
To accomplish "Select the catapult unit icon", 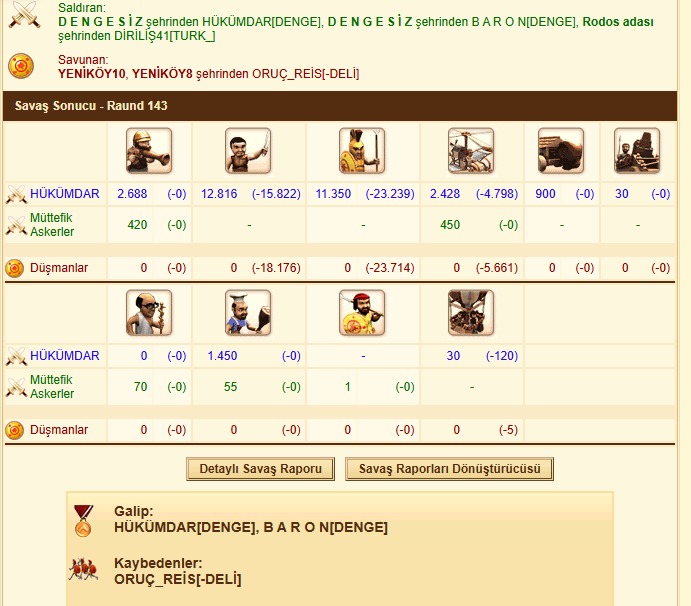I will [637, 151].
